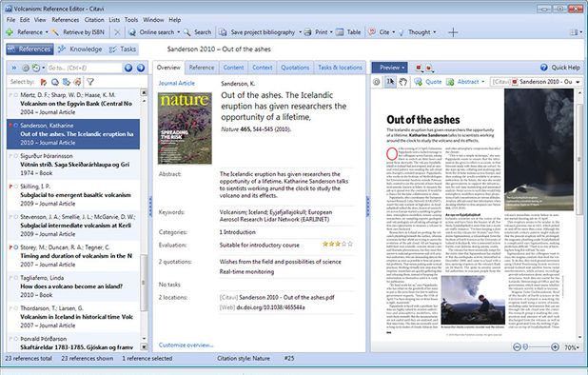Toggle the flag on Sanderson, Katharine reference

[x=10, y=126]
